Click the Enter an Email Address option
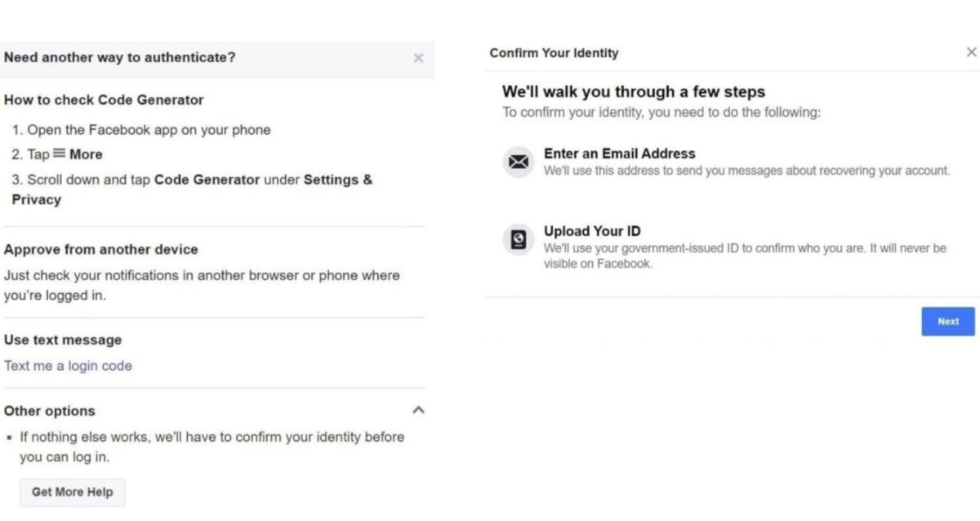Viewport: 980px width, 521px height. [x=618, y=153]
